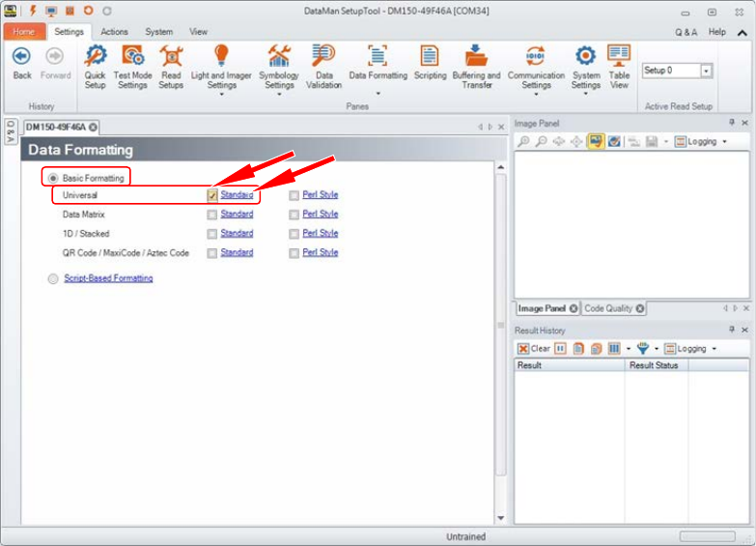Open the Read Setups pane
This screenshot has height=546, width=756.
click(171, 67)
